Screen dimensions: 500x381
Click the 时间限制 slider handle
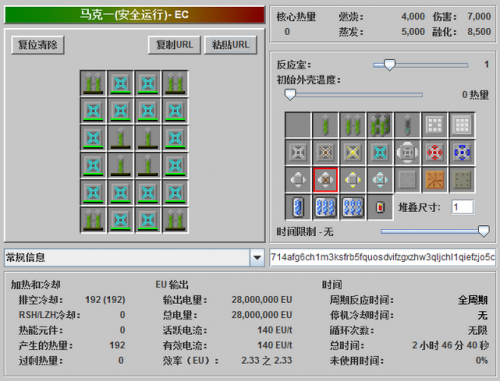(x=484, y=231)
